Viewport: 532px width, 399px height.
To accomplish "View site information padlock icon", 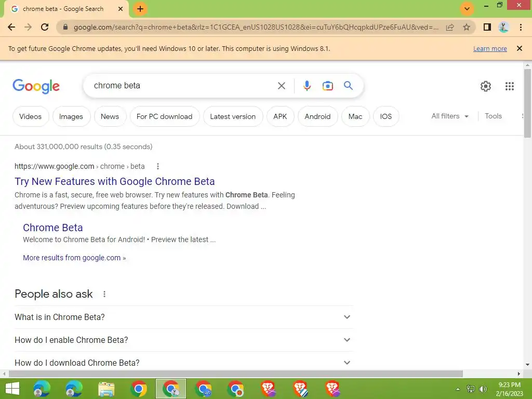I will point(65,27).
